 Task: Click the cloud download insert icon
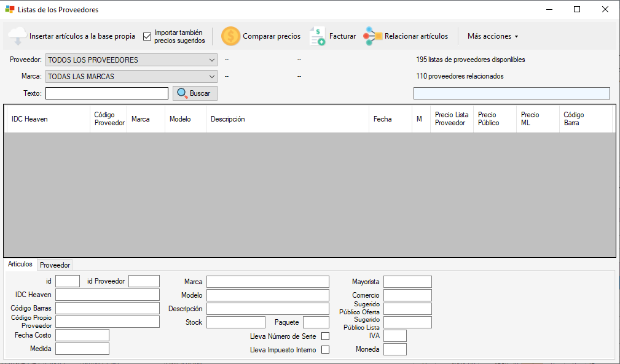(x=17, y=36)
